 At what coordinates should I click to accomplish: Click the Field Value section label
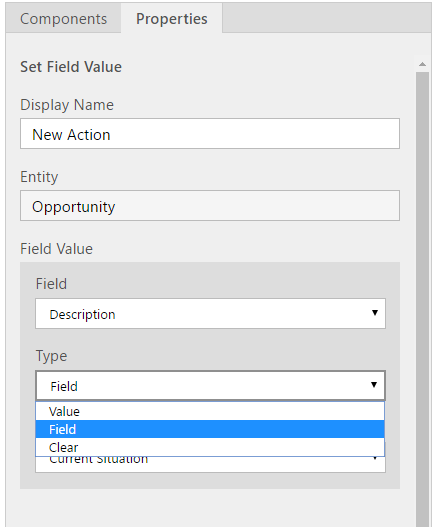pyautogui.click(x=56, y=249)
